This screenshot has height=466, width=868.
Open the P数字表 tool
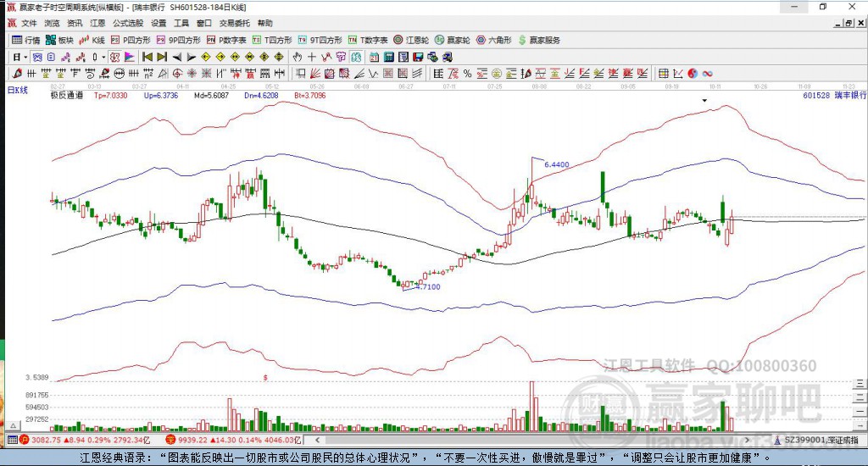[x=226, y=40]
